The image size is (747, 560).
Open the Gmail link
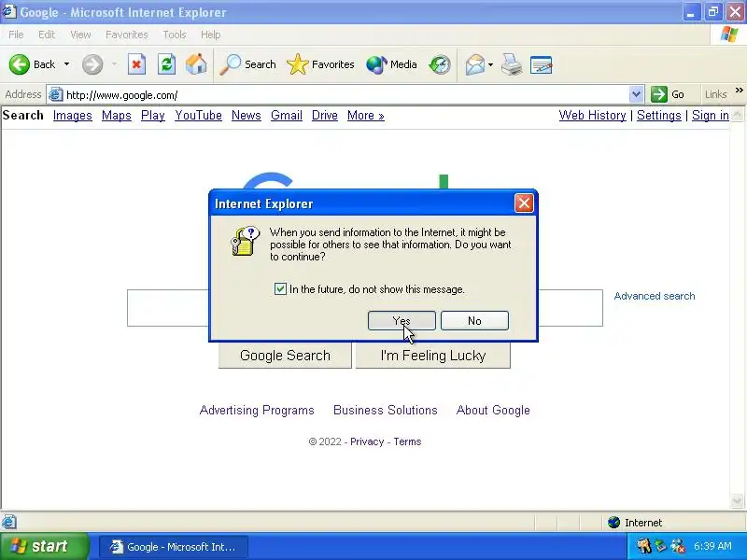tap(287, 115)
